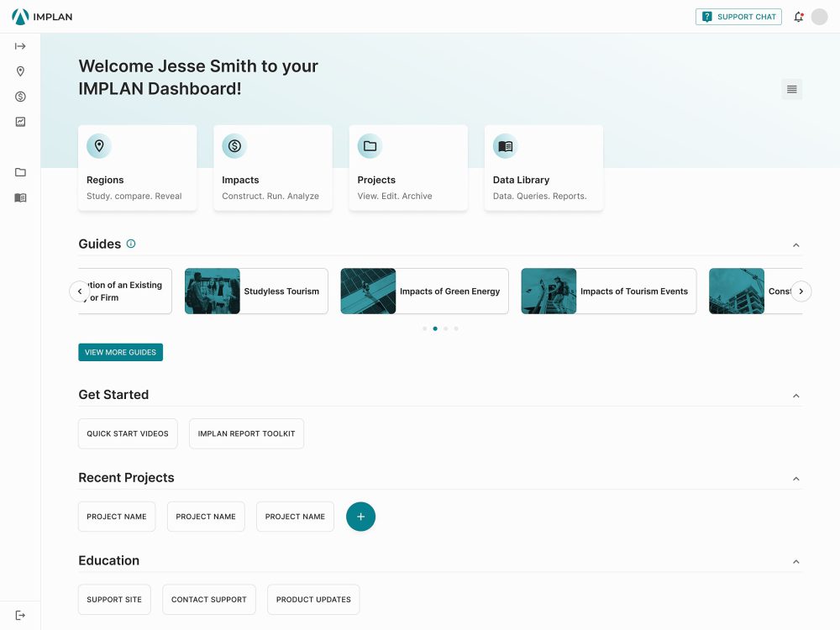The width and height of the screenshot is (840, 630).
Task: Open the Projects card
Action: pos(408,168)
